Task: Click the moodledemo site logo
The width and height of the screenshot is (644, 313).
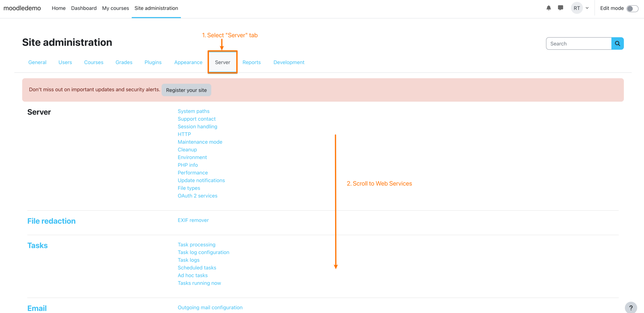Action: 22,8
